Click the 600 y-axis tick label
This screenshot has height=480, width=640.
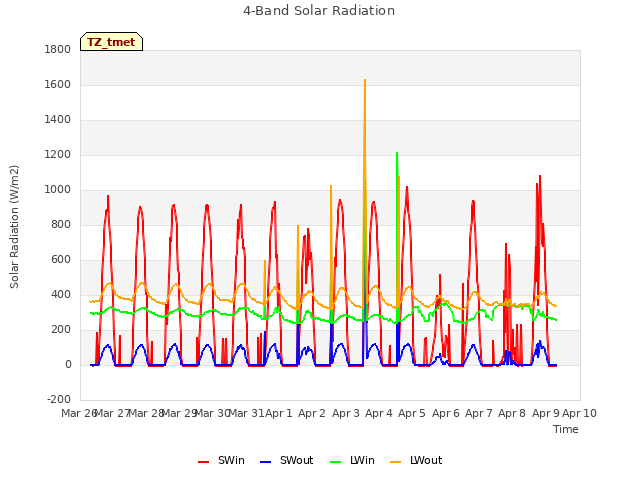[61, 260]
